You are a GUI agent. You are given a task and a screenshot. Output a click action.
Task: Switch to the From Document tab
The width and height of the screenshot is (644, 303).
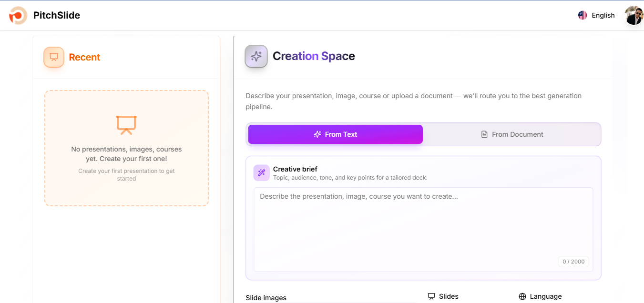[512, 134]
